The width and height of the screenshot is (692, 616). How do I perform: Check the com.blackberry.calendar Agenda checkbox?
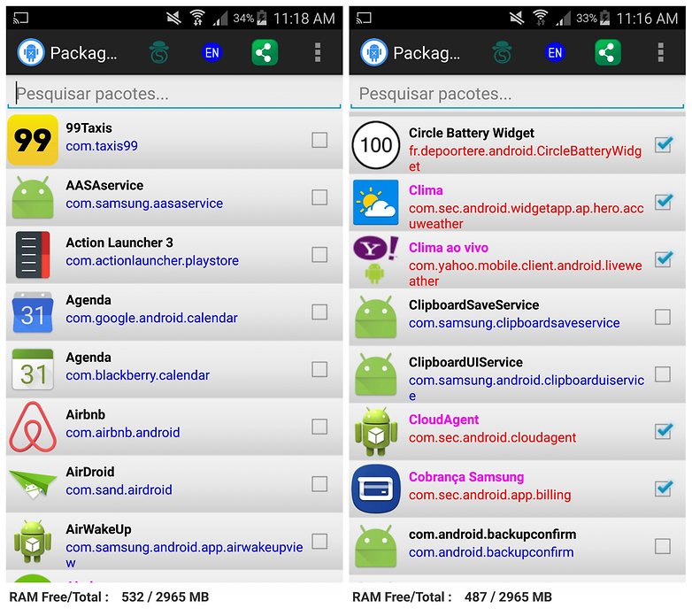(x=319, y=369)
